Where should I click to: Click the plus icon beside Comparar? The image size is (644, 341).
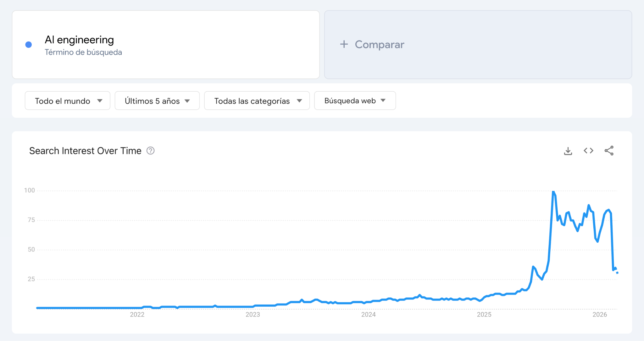pyautogui.click(x=344, y=44)
